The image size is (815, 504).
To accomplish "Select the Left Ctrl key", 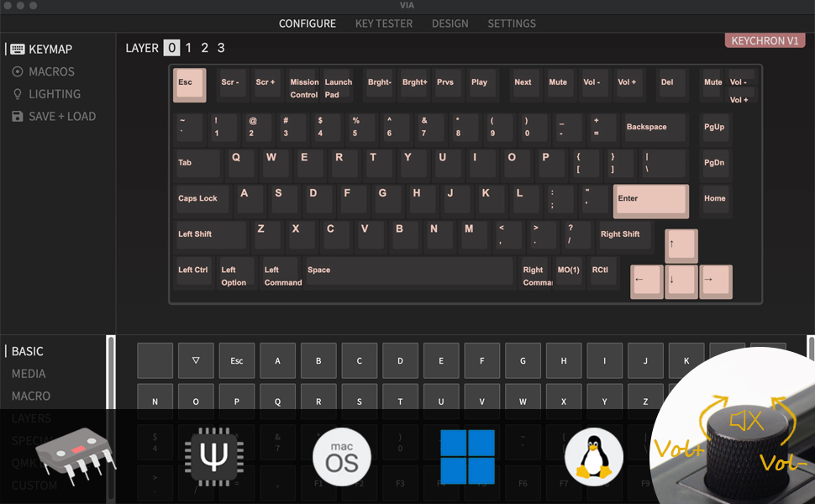I will [194, 271].
